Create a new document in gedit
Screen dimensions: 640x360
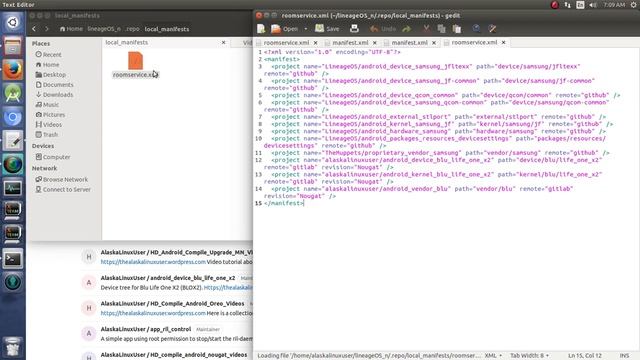pyautogui.click(x=261, y=29)
